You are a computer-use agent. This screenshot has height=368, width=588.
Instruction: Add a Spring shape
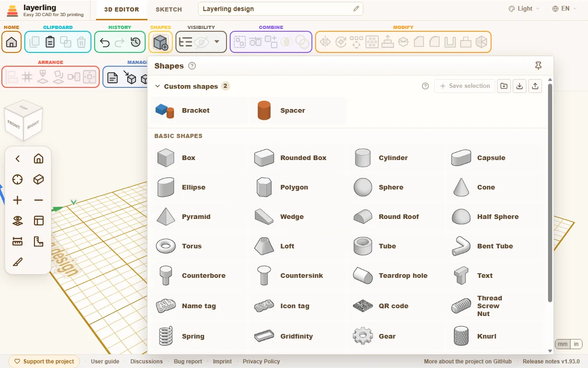pos(199,336)
